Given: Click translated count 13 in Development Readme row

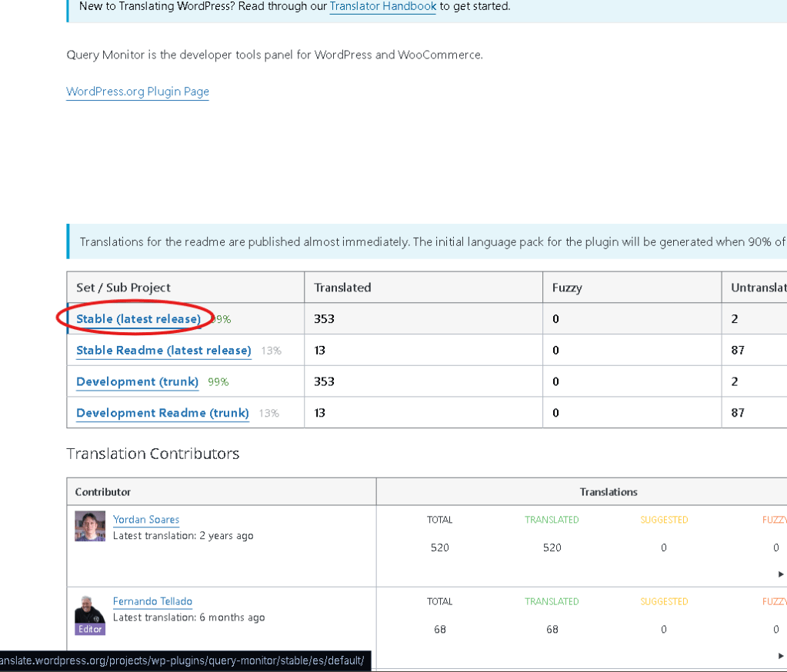Looking at the screenshot, I should pos(319,414).
